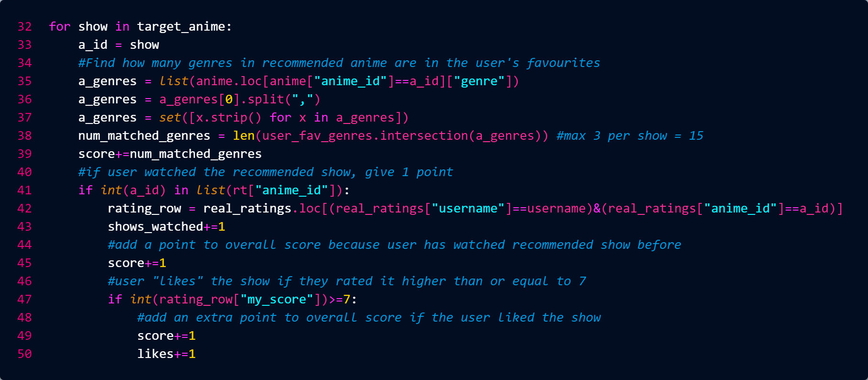Click 'num_matched_genres' variable on line 38

click(144, 135)
